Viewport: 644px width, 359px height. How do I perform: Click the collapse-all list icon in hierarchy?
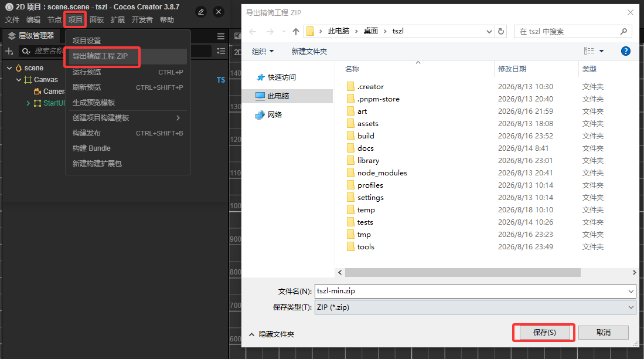[x=221, y=51]
